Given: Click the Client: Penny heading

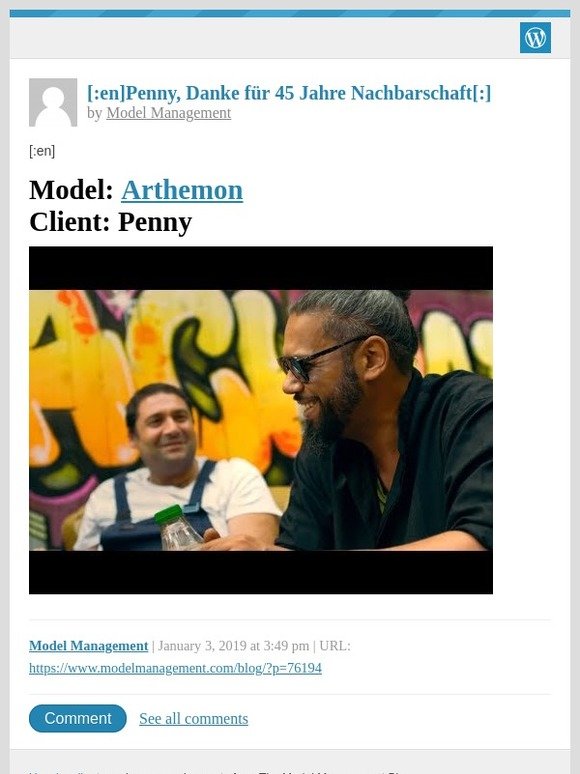Looking at the screenshot, I should 111,222.
